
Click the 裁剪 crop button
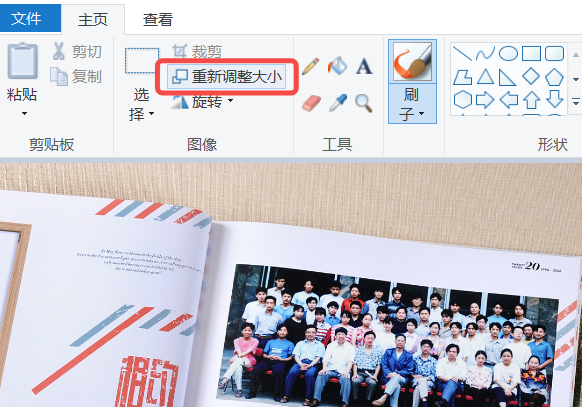tap(197, 51)
